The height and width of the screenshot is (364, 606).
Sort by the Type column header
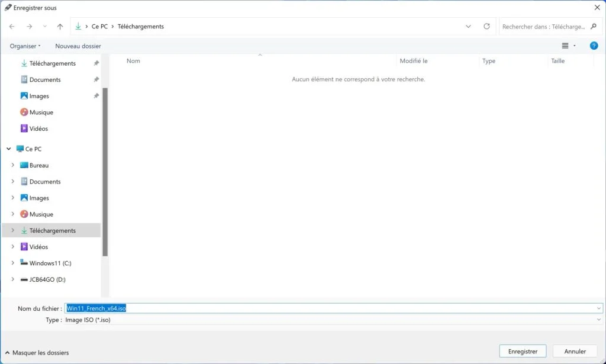click(488, 60)
